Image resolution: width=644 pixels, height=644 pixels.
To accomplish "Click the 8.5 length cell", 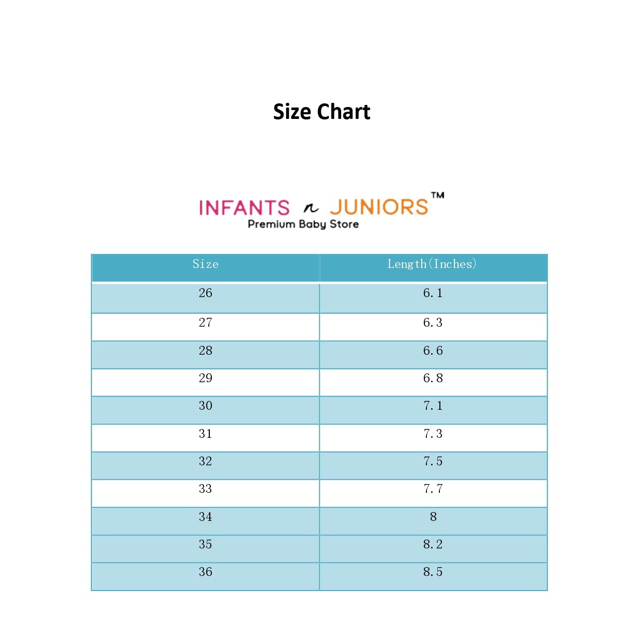I will coord(433,576).
